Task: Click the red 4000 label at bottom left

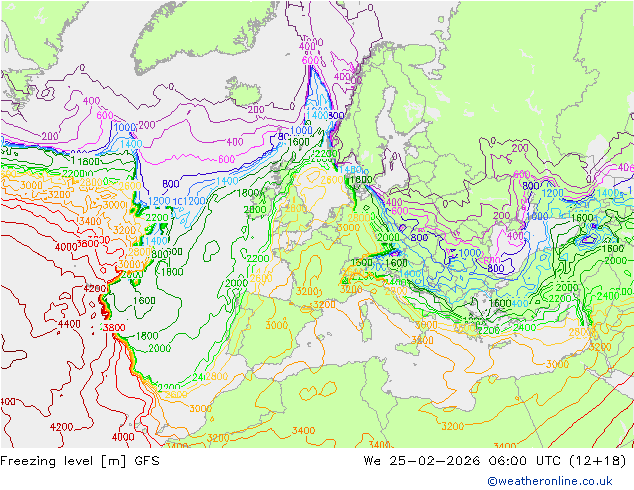Action: pos(123,437)
